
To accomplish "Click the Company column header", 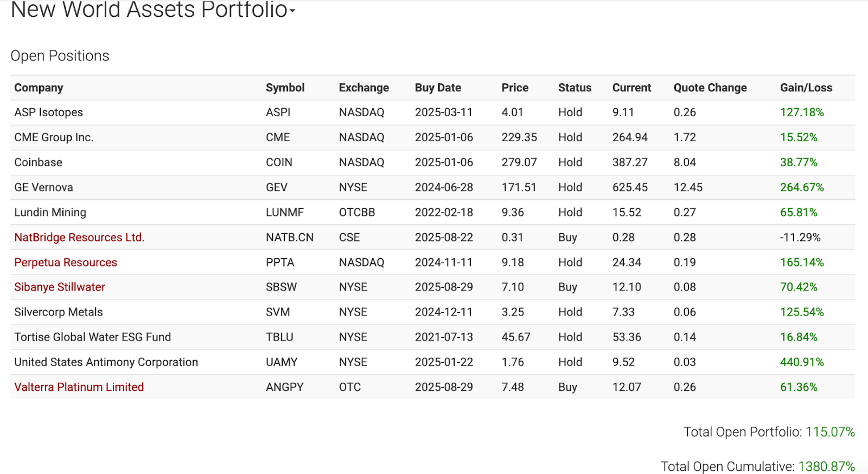I will 39,87.
